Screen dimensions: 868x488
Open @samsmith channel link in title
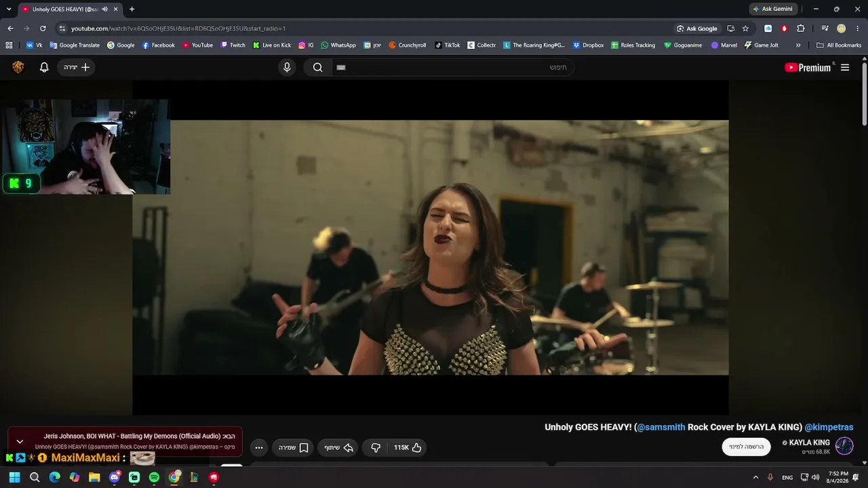click(x=661, y=427)
